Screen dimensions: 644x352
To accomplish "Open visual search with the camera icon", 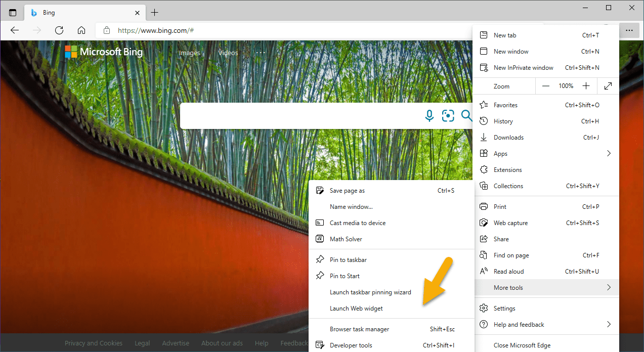I will (x=448, y=116).
